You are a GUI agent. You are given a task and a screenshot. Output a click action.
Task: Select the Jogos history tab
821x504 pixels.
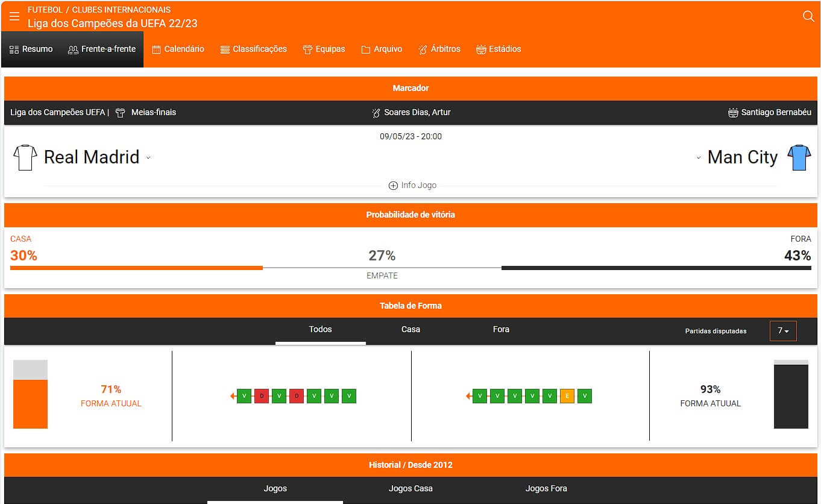coord(275,489)
